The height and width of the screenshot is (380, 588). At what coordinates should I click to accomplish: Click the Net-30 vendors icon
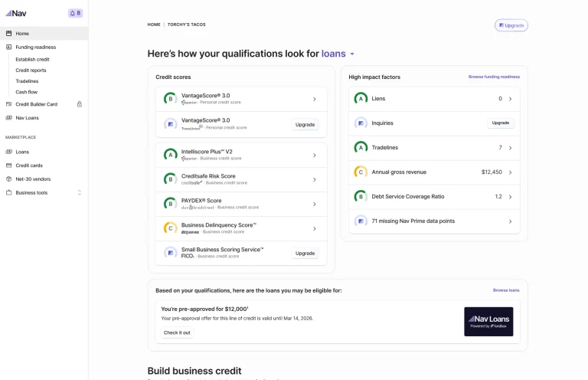click(x=8, y=179)
